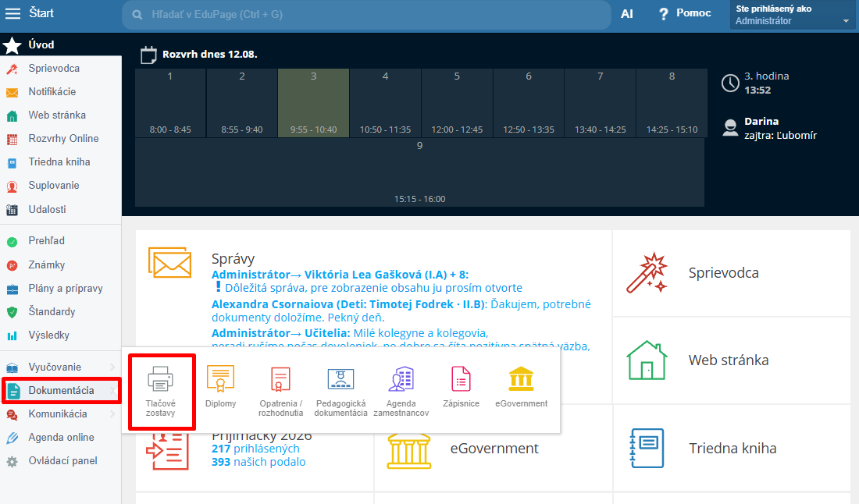Click the large Správy envelope icon
The width and height of the screenshot is (859, 504).
(169, 262)
